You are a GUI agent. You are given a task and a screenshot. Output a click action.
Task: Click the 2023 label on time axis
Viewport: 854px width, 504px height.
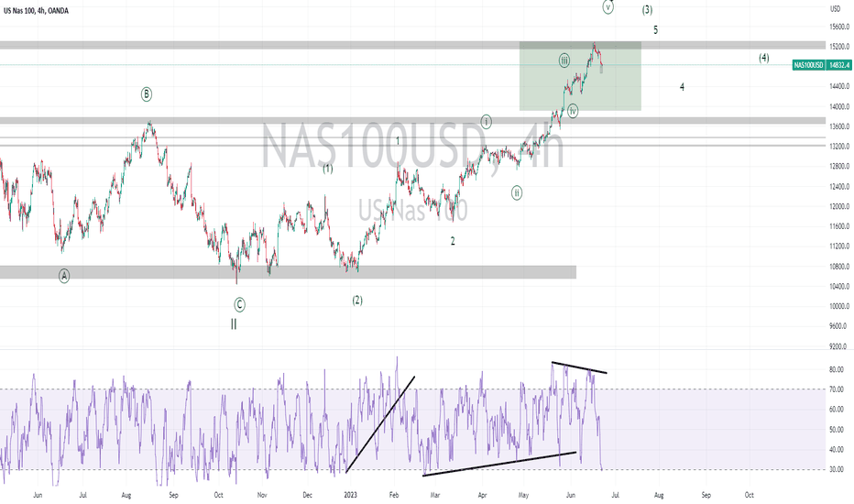[350, 495]
